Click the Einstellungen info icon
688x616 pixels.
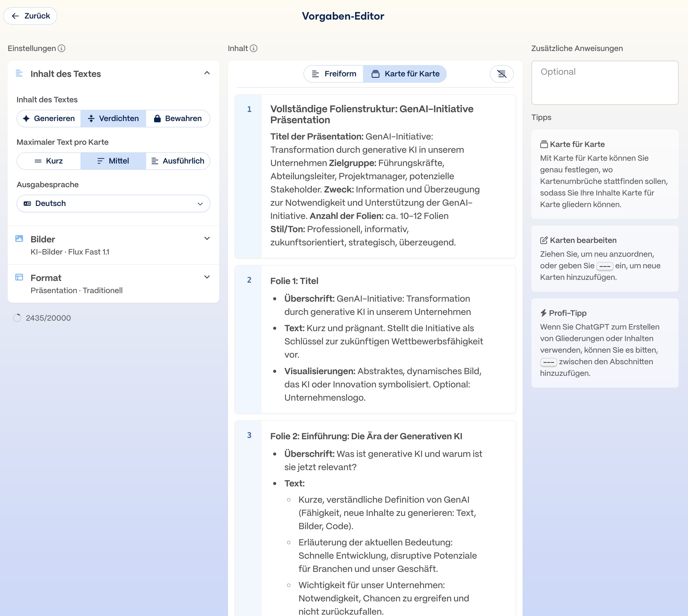pyautogui.click(x=61, y=49)
